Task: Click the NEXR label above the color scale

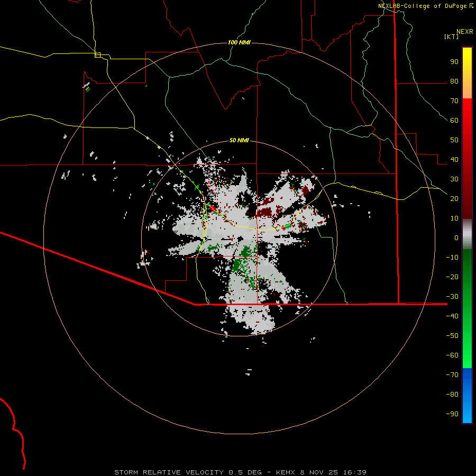Action: click(x=464, y=32)
